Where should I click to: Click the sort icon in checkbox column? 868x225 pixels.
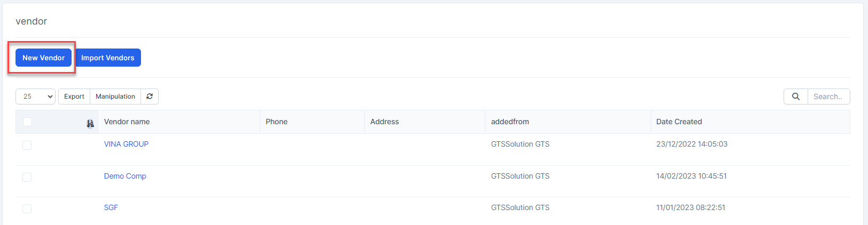(x=90, y=124)
